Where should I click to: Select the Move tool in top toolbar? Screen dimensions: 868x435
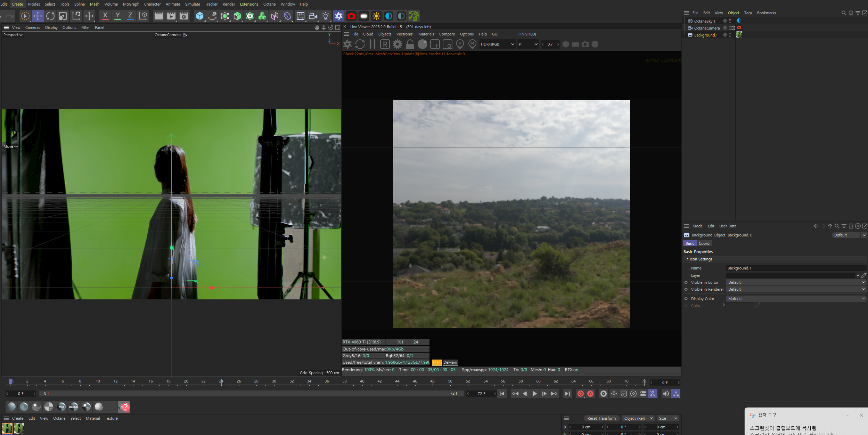point(38,16)
